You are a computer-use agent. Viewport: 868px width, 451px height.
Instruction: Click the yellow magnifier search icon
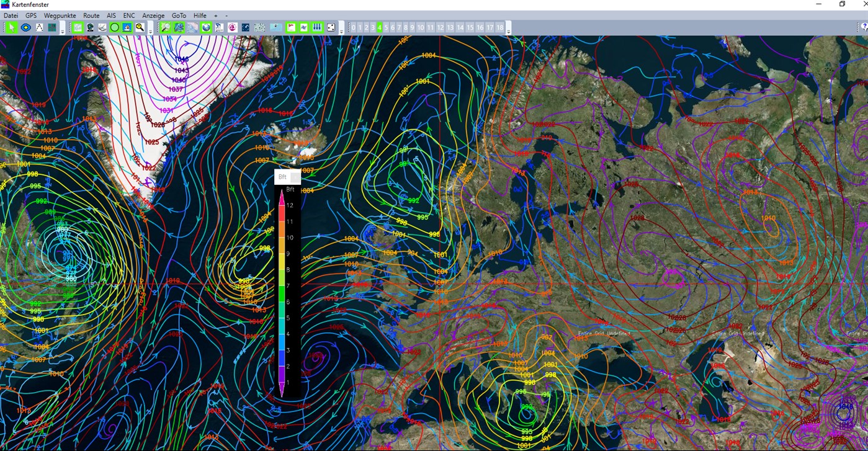tap(140, 27)
